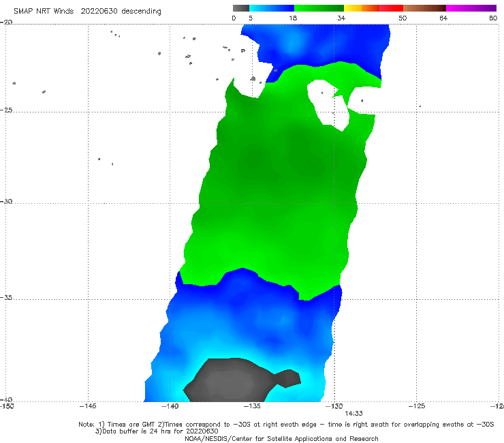Click the date '20220630' in the title
This screenshot has height=443, width=504.
click(x=99, y=11)
